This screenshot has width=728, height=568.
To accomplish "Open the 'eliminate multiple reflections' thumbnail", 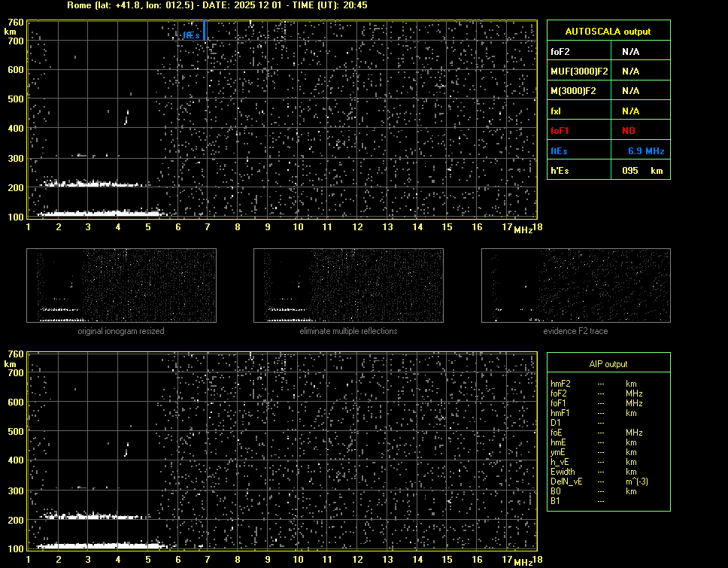I will 348,286.
